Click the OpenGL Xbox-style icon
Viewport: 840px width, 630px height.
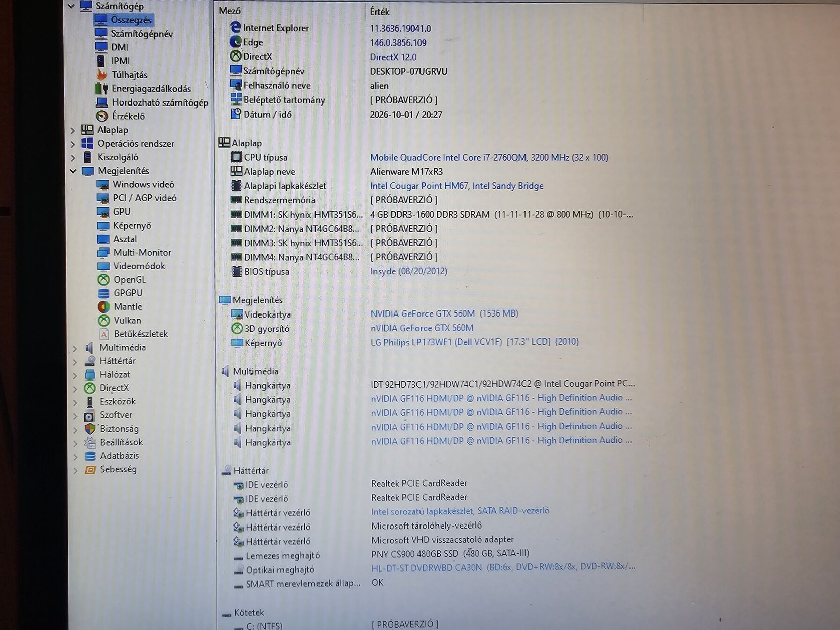point(103,279)
